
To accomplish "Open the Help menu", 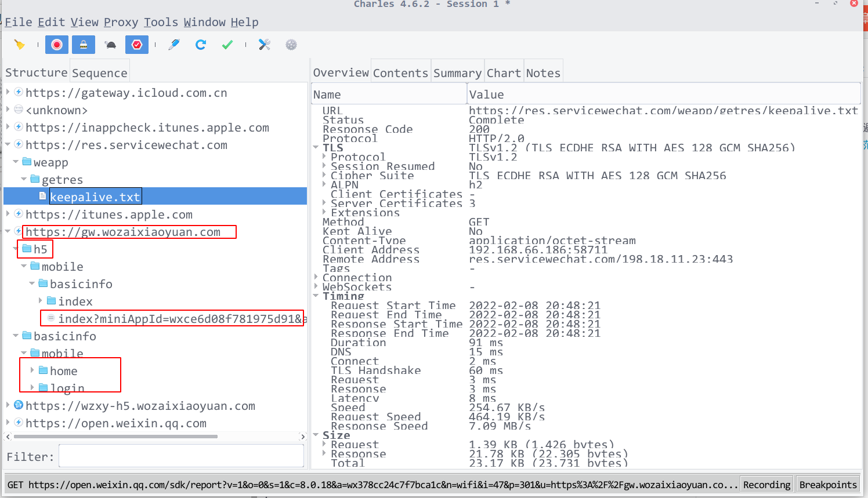I will [x=245, y=22].
